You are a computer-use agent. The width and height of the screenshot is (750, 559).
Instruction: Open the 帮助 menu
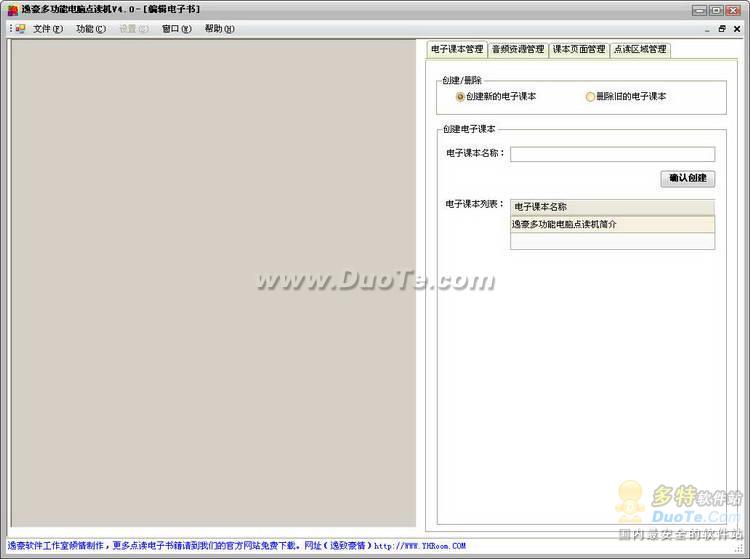click(219, 29)
